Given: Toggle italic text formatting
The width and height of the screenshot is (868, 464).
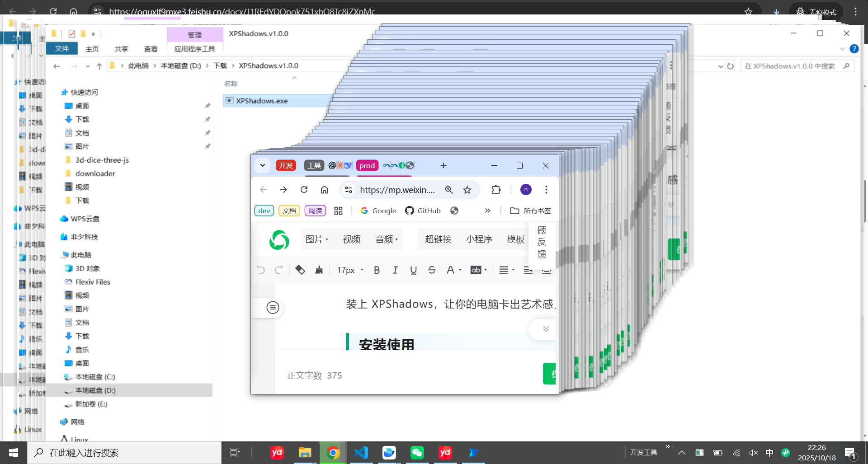Looking at the screenshot, I should 395,270.
